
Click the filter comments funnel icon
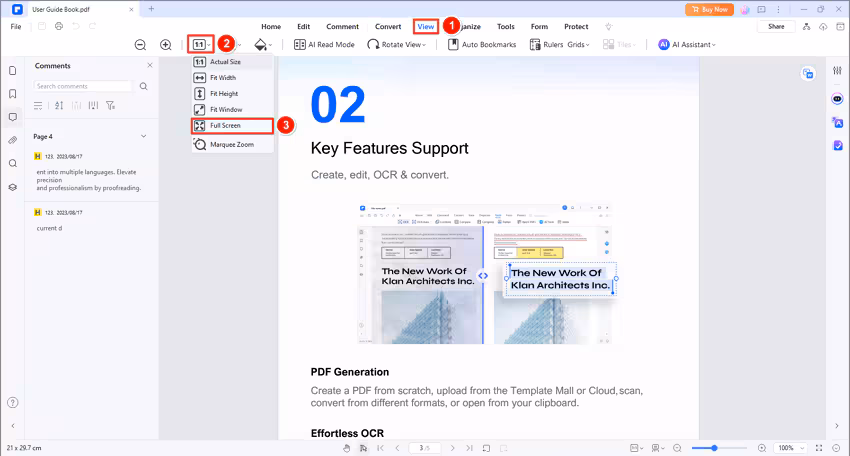pos(110,105)
